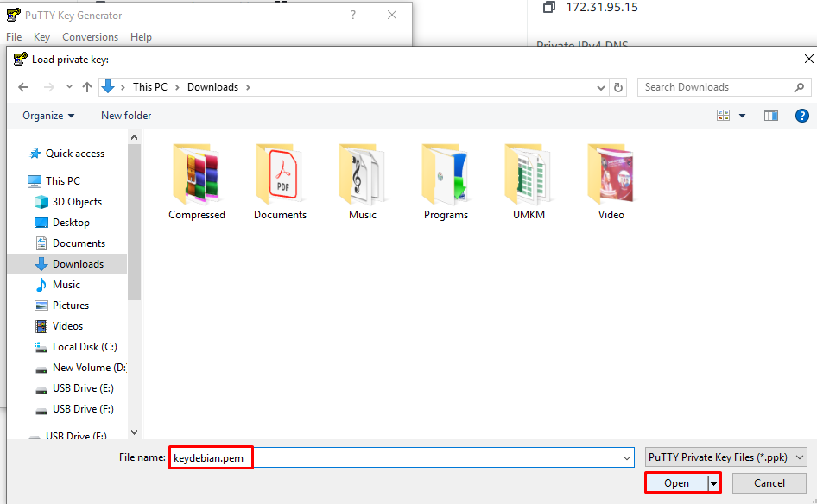Select Pictures in the sidebar
This screenshot has width=817, height=504.
[x=61, y=306]
